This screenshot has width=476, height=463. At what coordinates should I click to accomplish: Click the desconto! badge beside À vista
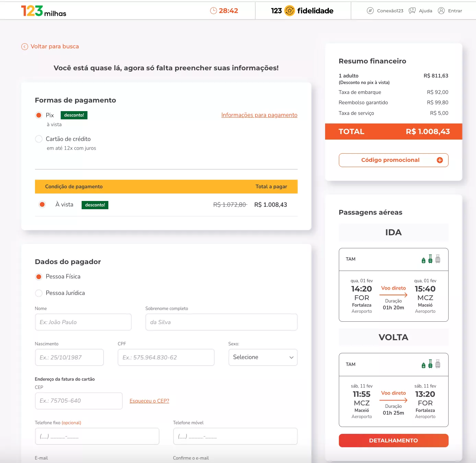click(95, 205)
